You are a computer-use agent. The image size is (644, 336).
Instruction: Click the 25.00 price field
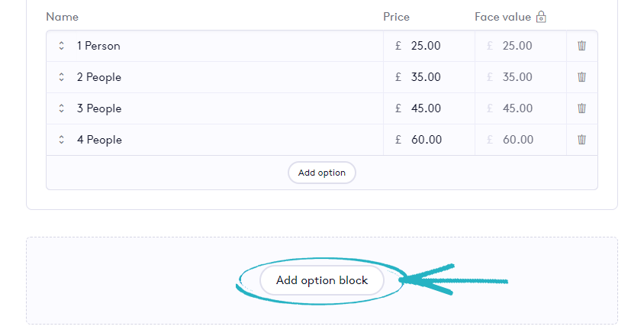tap(436, 46)
